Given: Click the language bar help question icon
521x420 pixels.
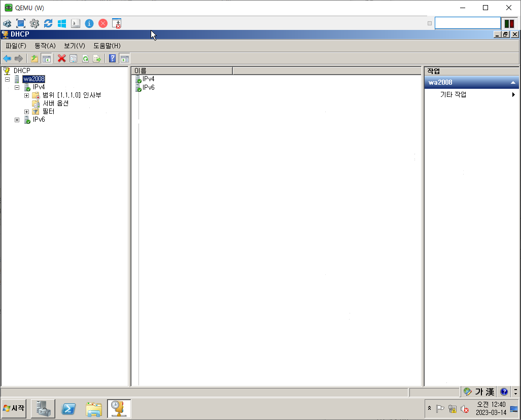Looking at the screenshot, I should pyautogui.click(x=504, y=392).
